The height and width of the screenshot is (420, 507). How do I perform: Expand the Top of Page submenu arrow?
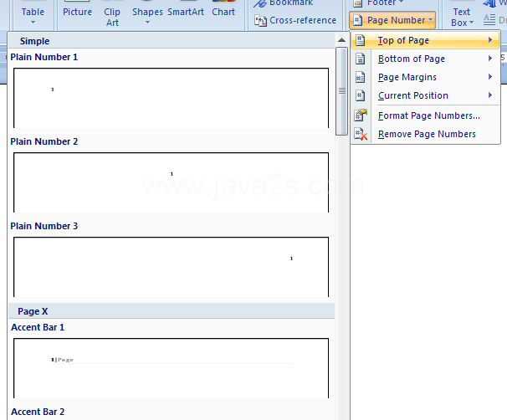point(490,40)
